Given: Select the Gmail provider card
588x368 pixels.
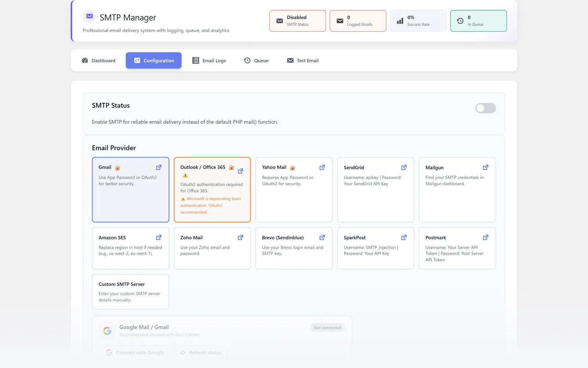Looking at the screenshot, I should pyautogui.click(x=130, y=190).
